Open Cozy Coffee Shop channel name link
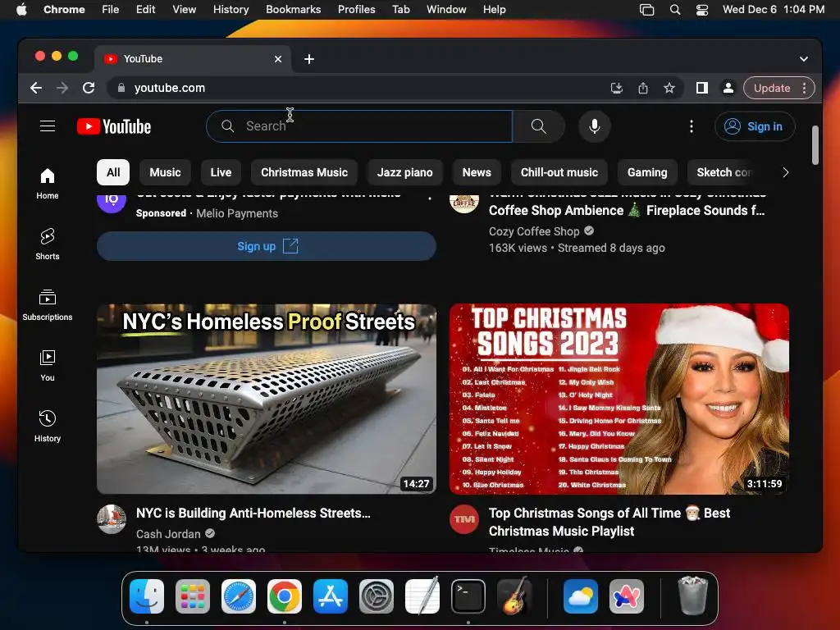This screenshot has height=630, width=840. (x=534, y=231)
